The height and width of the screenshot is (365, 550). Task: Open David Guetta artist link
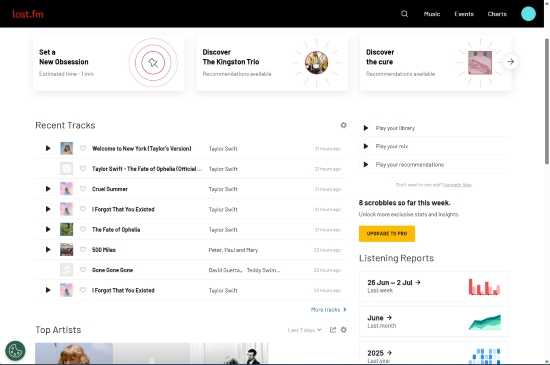click(x=225, y=270)
